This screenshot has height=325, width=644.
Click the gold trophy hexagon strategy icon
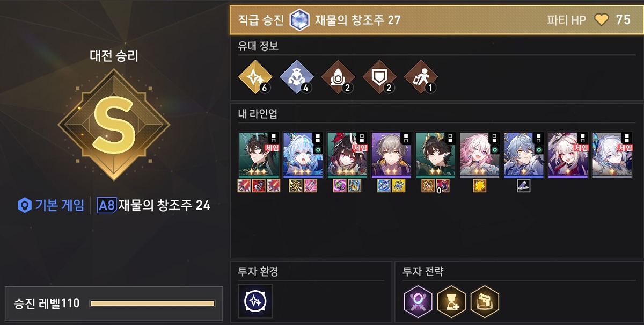tap(451, 301)
